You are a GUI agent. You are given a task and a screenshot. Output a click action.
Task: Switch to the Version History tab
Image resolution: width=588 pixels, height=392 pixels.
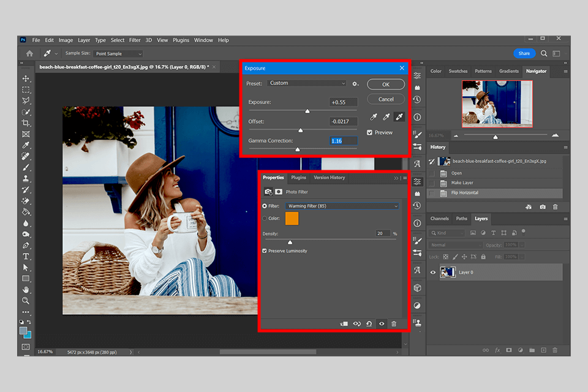pos(330,178)
